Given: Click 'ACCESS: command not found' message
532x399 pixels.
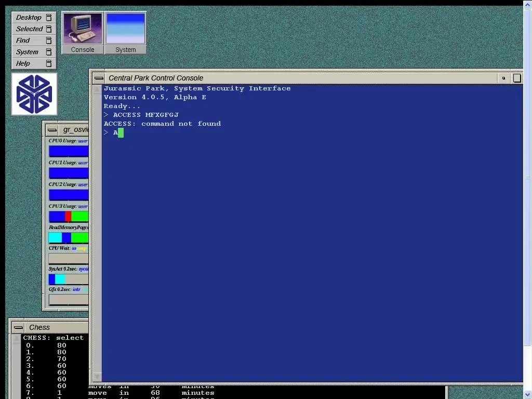Looking at the screenshot, I should point(162,124).
